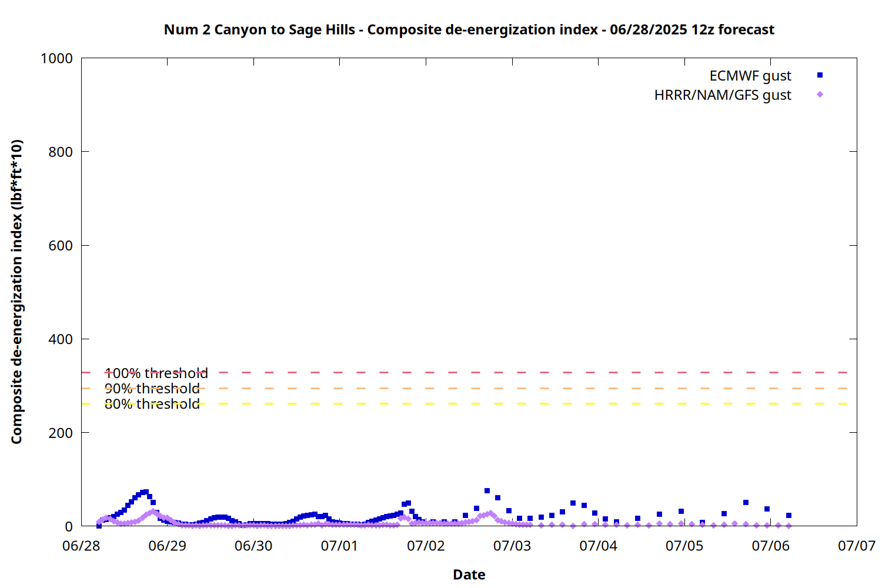882x588 pixels.
Task: Click the x-axis date 07/01
Action: (340, 546)
